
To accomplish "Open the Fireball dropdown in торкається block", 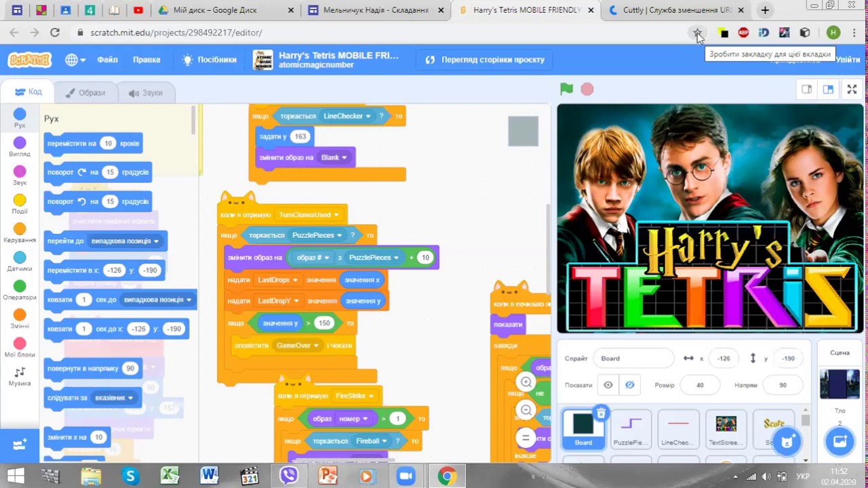I will [372, 441].
